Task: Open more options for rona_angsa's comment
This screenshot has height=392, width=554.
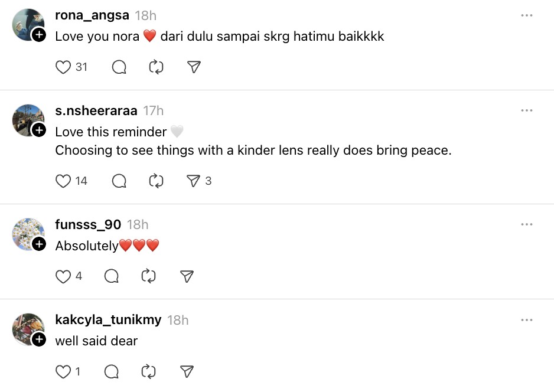Action: pyautogui.click(x=527, y=15)
